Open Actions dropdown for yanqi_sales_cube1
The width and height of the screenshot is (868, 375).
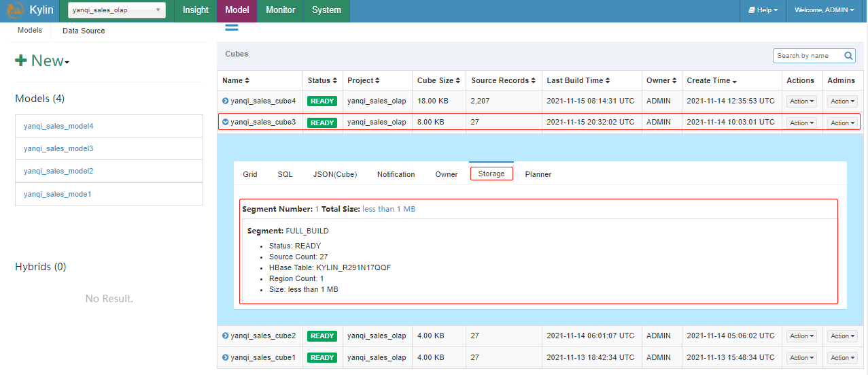tap(801, 358)
